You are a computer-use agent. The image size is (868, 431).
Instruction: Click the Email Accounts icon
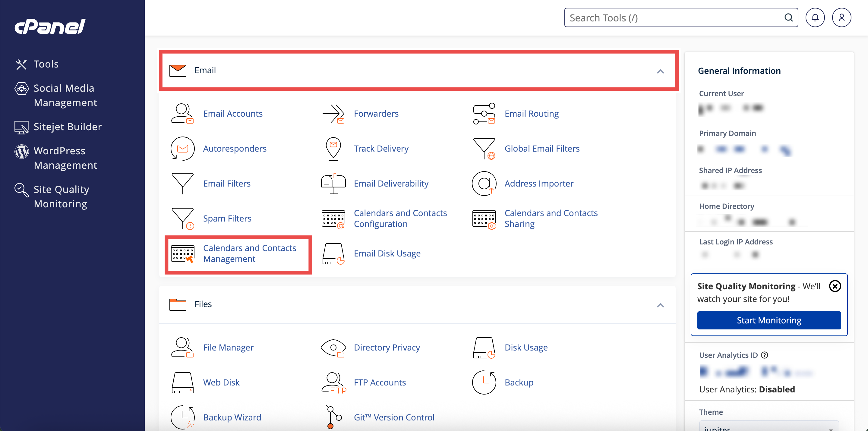click(182, 114)
